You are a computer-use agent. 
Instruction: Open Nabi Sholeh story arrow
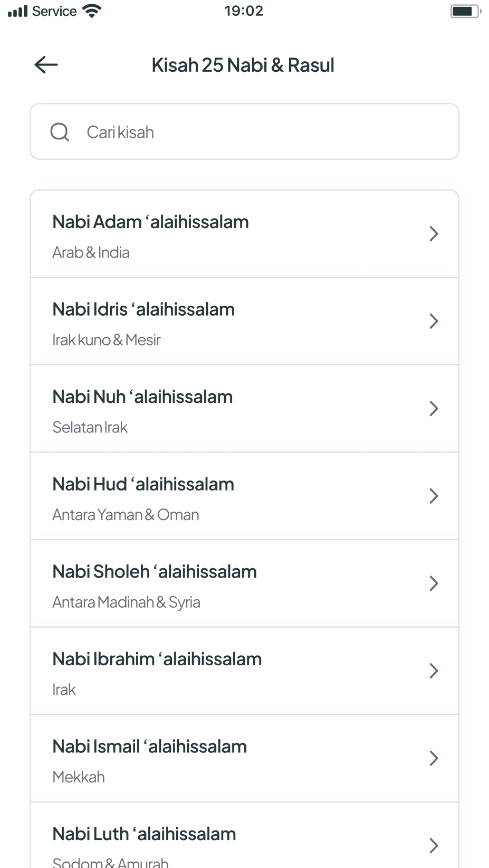(434, 583)
